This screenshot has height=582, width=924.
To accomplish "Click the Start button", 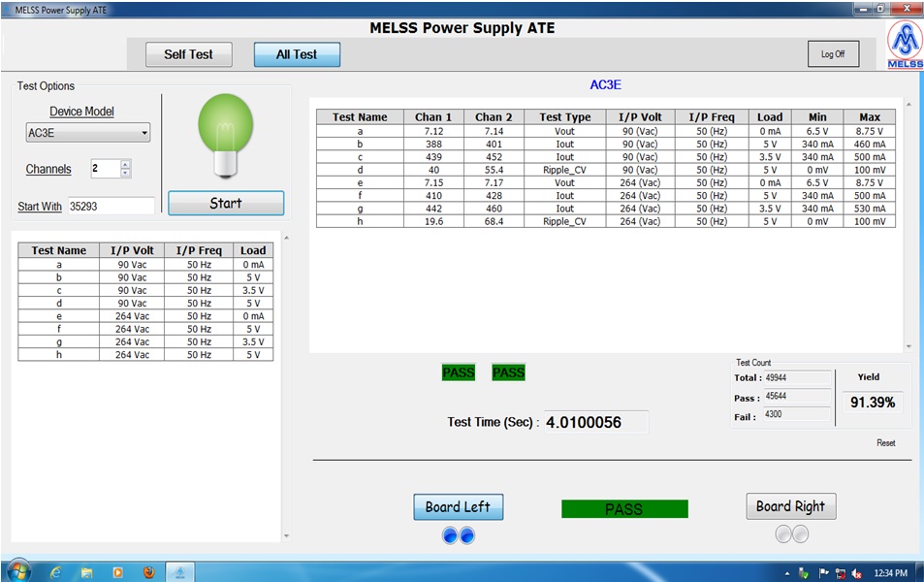I will click(x=226, y=203).
